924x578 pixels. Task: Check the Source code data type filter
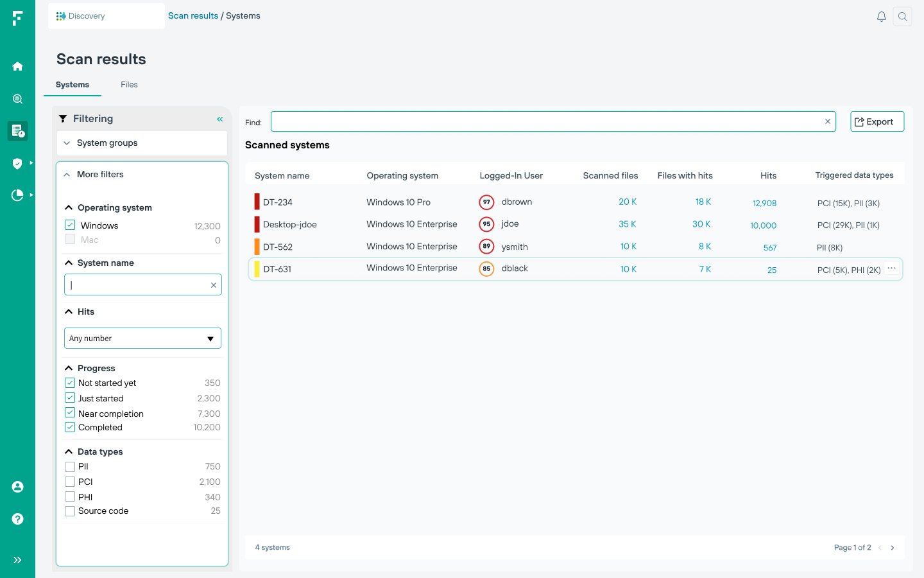pyautogui.click(x=70, y=511)
